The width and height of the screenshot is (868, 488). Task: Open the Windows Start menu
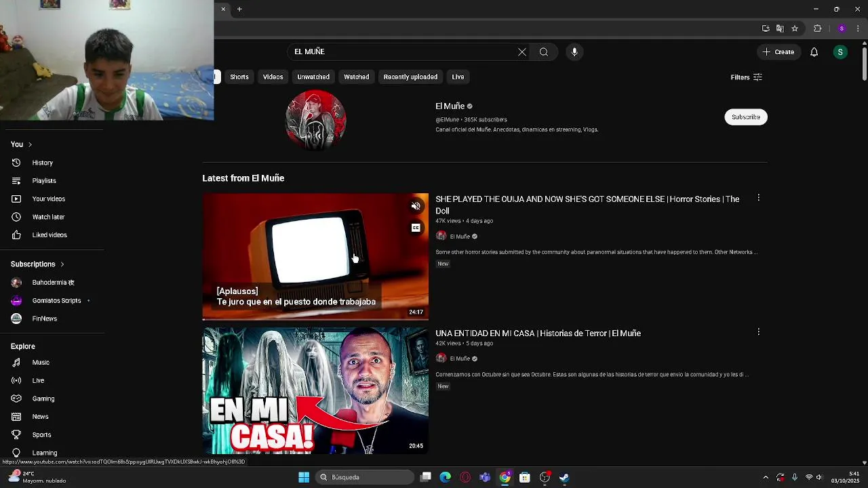pos(304,477)
